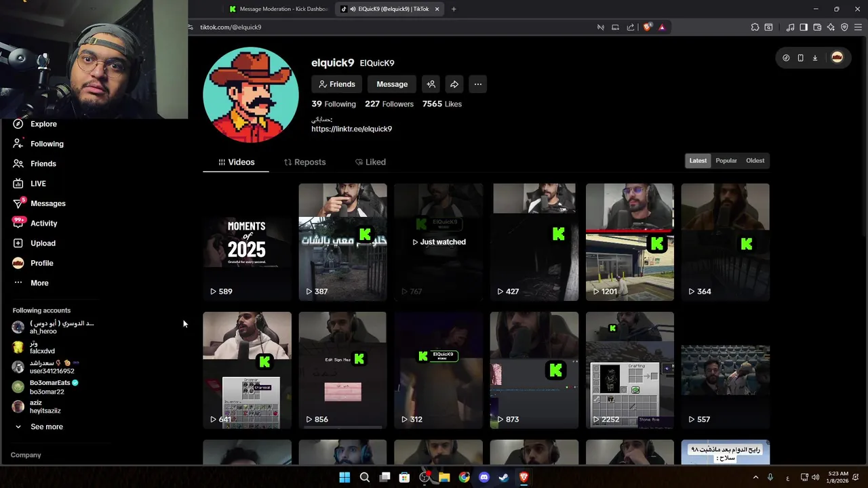Open the profile avatar menu at top right
This screenshot has height=488, width=868.
(x=837, y=58)
